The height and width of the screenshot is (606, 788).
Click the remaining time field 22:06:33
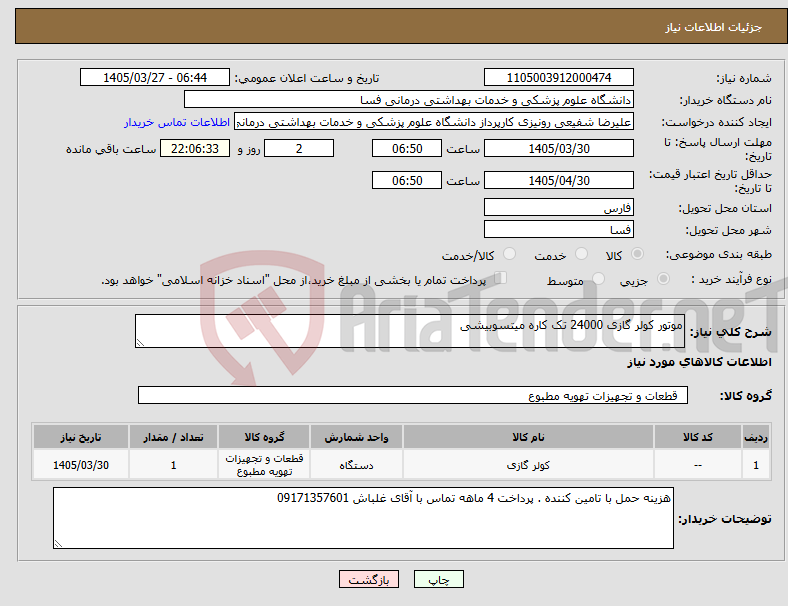pyautogui.click(x=195, y=148)
